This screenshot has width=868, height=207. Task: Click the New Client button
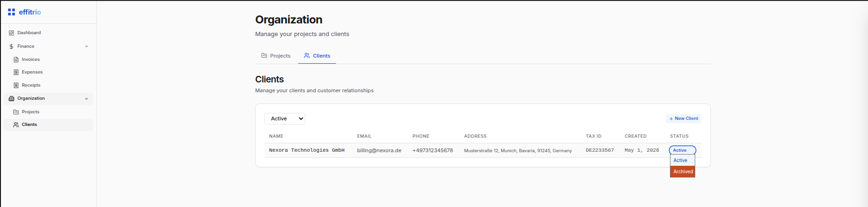click(683, 118)
